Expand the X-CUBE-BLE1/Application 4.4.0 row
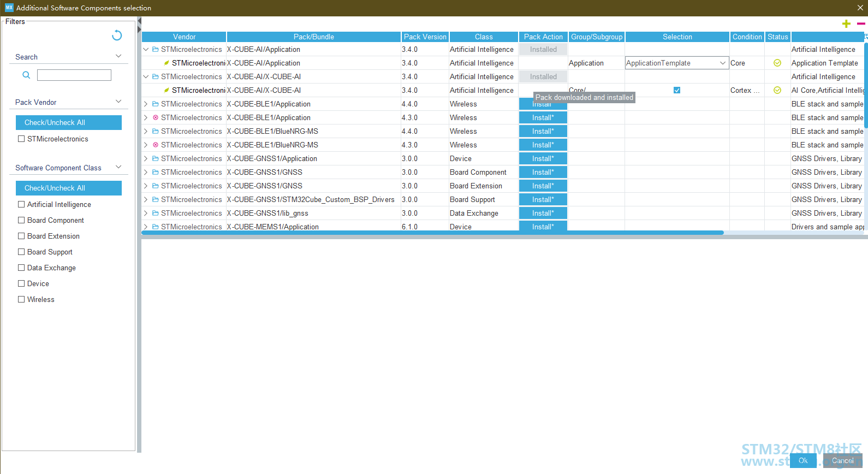The image size is (868, 474). 146,104
